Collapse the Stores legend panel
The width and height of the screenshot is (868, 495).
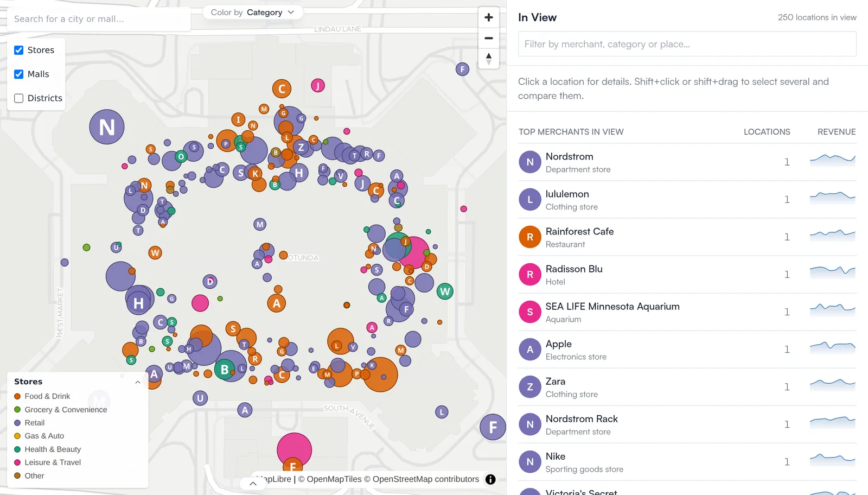point(138,382)
